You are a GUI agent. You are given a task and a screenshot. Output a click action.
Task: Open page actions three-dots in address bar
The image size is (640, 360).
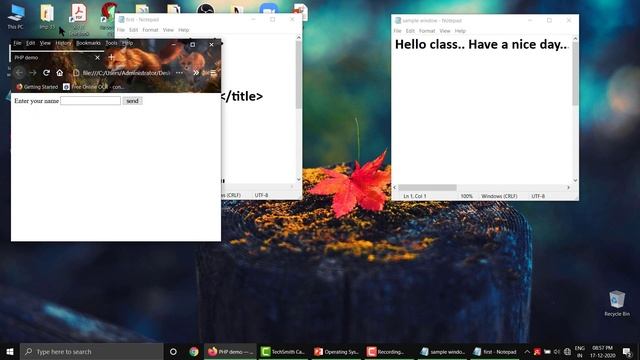[179, 73]
